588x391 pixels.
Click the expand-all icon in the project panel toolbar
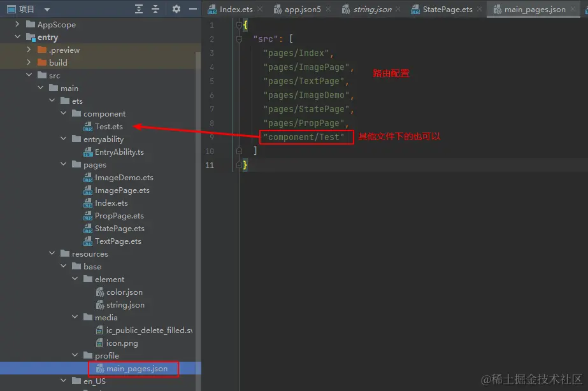pos(139,9)
